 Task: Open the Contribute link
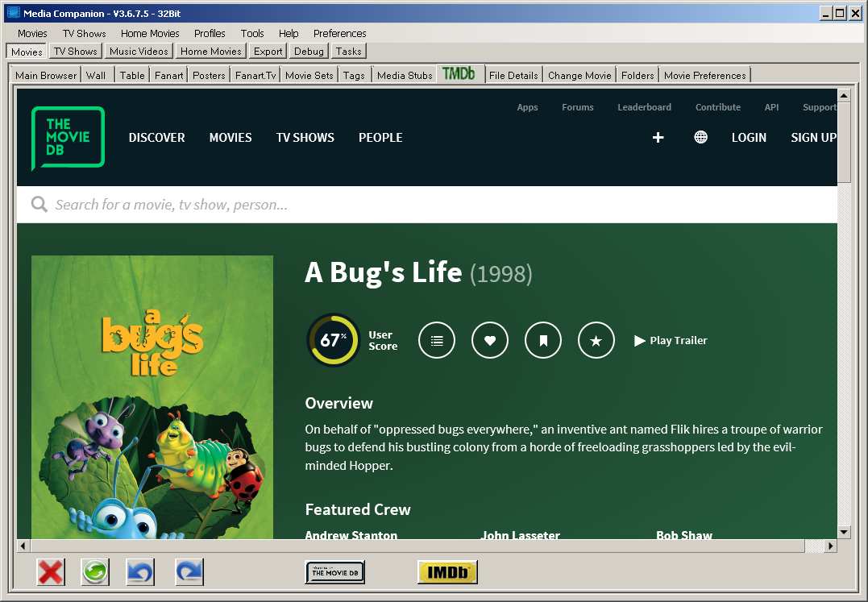coord(718,107)
